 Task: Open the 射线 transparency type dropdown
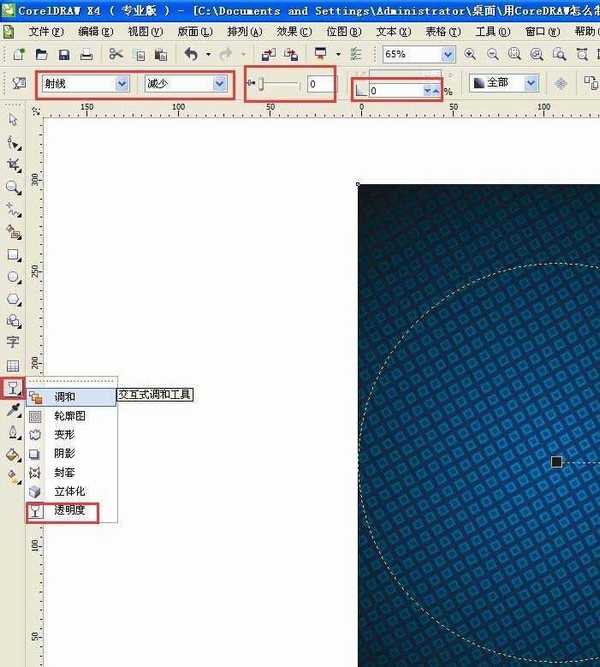[x=86, y=84]
